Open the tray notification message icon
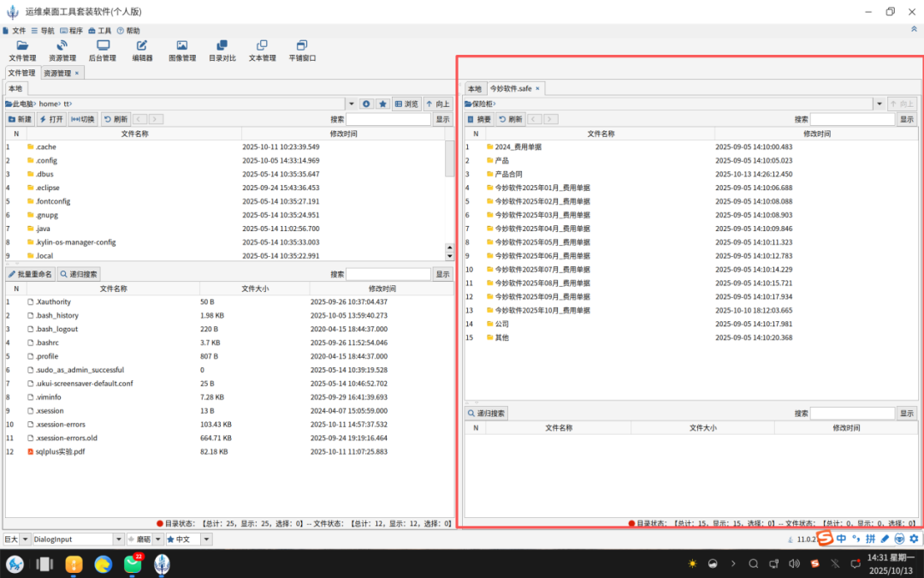The width and height of the screenshot is (924, 578). pyautogui.click(x=856, y=563)
